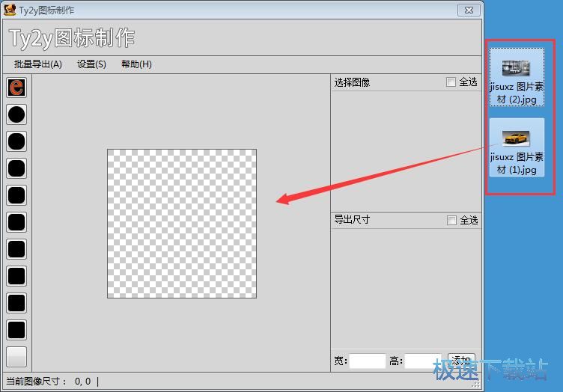563x392 pixels.
Task: Select the ninth sidebar nearly square mask
Action: pos(16,303)
